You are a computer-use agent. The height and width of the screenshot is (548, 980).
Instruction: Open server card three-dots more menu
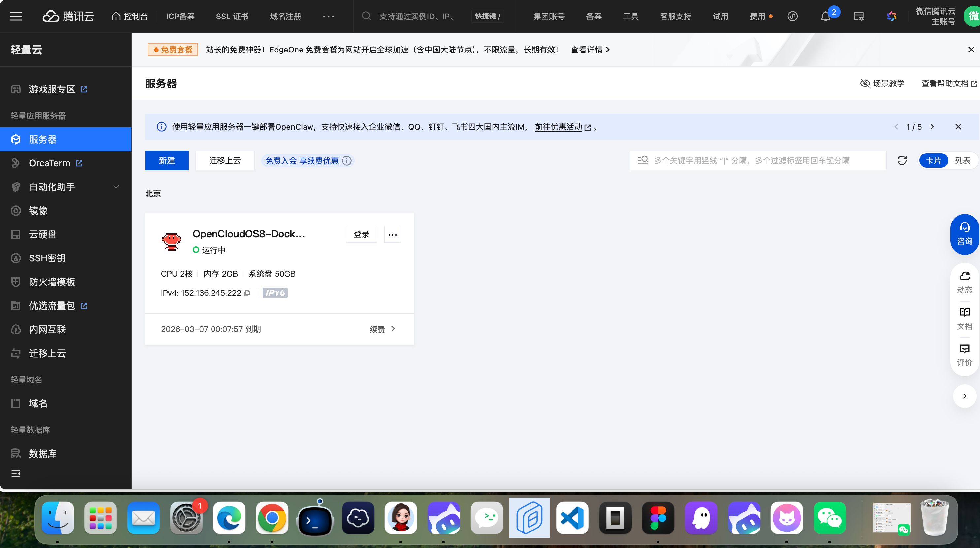[x=392, y=234]
